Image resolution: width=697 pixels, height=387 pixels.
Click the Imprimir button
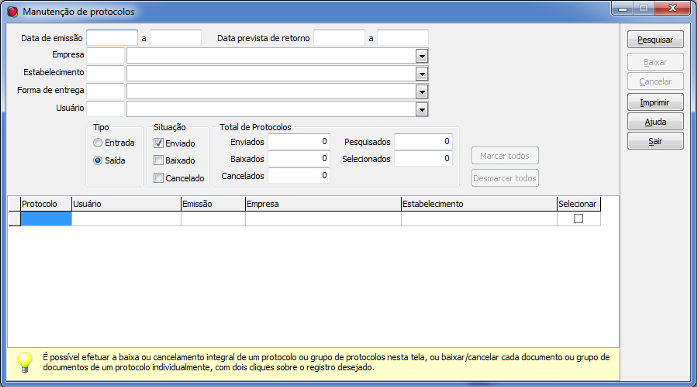(655, 102)
